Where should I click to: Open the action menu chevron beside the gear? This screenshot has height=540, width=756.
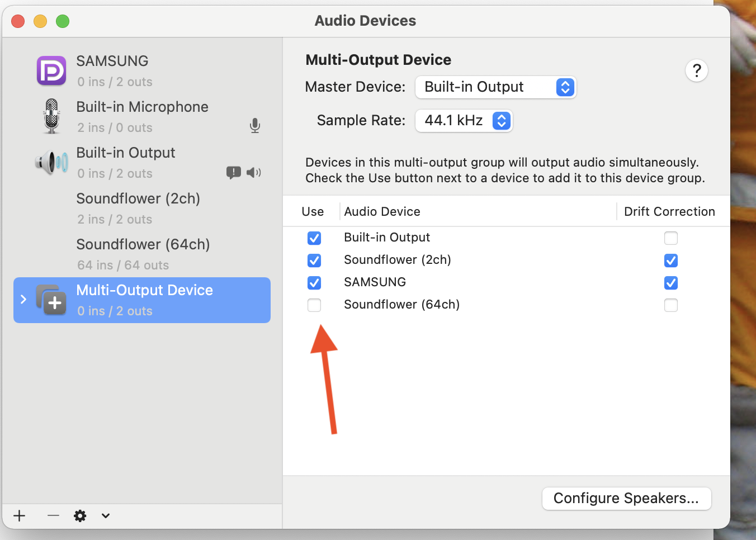(x=106, y=515)
